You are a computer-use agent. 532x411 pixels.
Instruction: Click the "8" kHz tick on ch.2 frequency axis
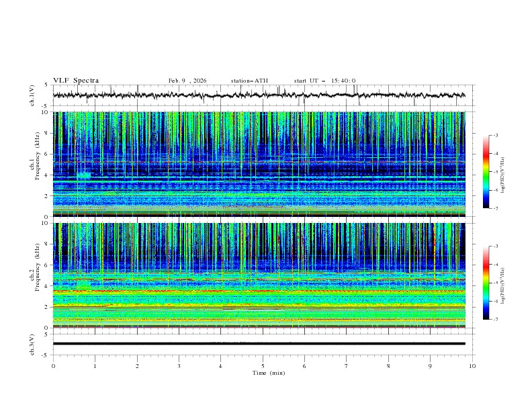tap(48, 244)
